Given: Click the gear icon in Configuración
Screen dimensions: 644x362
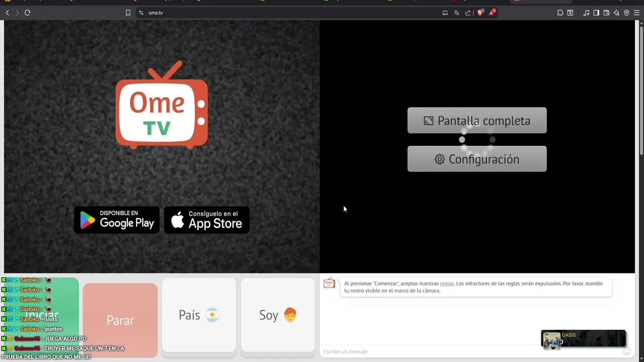Looking at the screenshot, I should click(x=440, y=159).
